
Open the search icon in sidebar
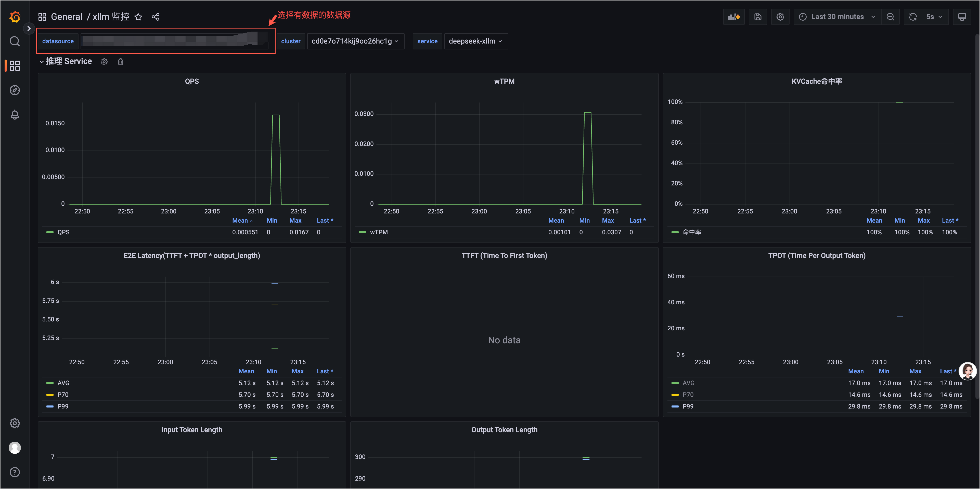(15, 41)
